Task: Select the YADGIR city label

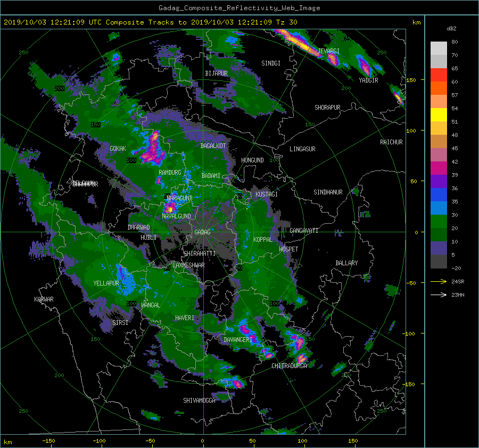Action: point(368,80)
